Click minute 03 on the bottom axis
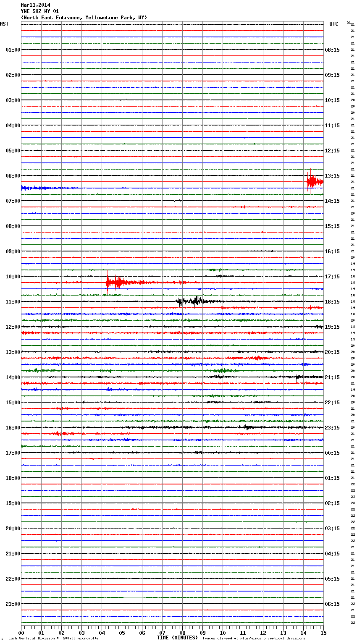The height and width of the screenshot is (644, 357). pos(81,633)
